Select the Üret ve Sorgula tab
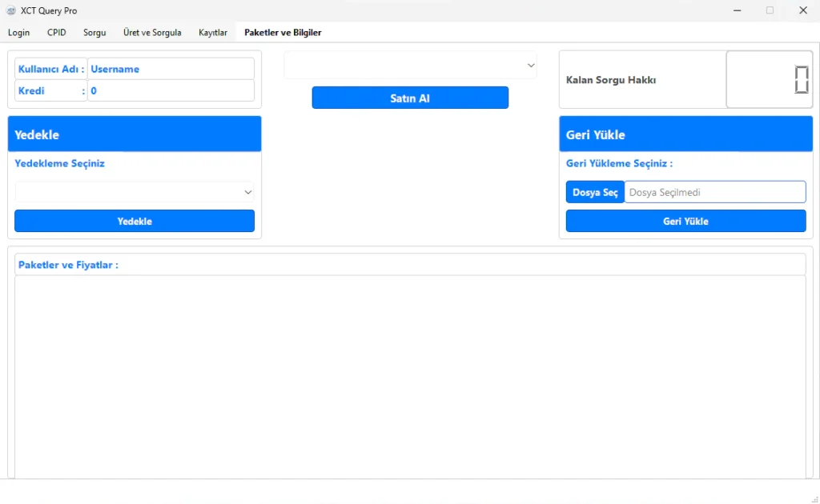Screen dimensions: 820x504 pyautogui.click(x=152, y=33)
